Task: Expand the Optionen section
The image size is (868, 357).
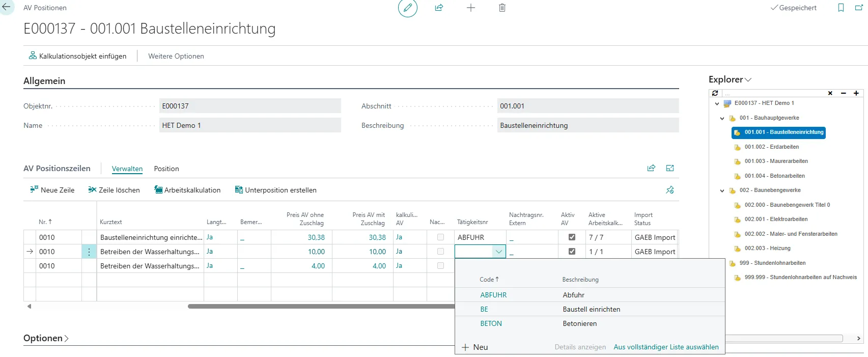Action: point(46,338)
